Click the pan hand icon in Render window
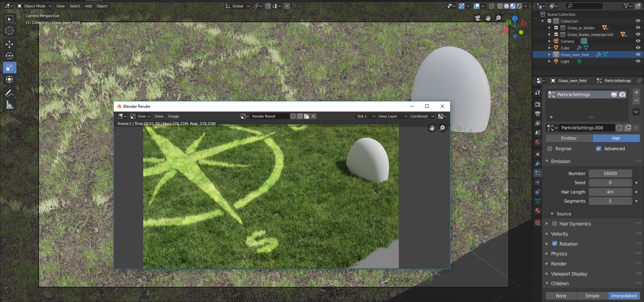Screen dimensions: 644x302 [432, 128]
